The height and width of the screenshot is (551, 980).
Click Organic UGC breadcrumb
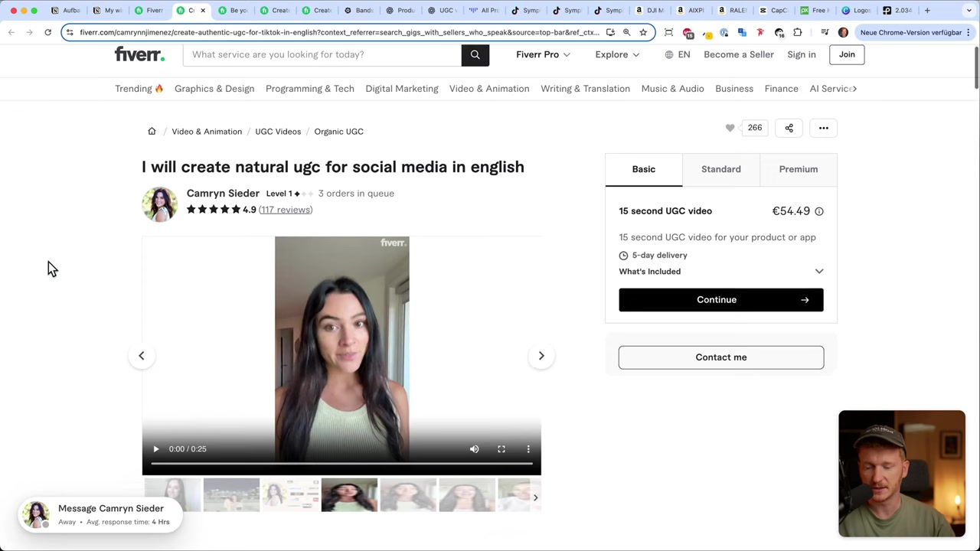tap(338, 132)
